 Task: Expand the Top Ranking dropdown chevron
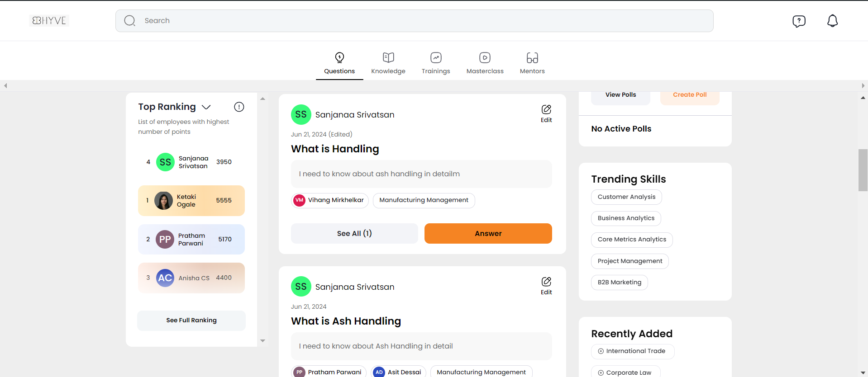coord(206,107)
